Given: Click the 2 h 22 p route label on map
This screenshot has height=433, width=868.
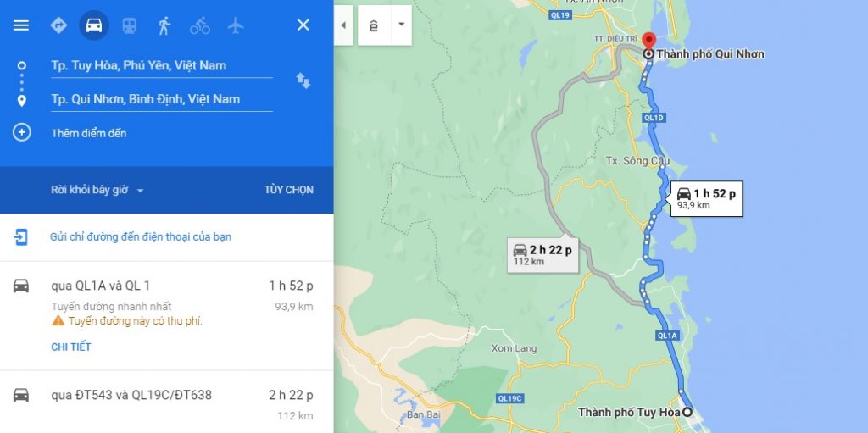Looking at the screenshot, I should pos(543,255).
